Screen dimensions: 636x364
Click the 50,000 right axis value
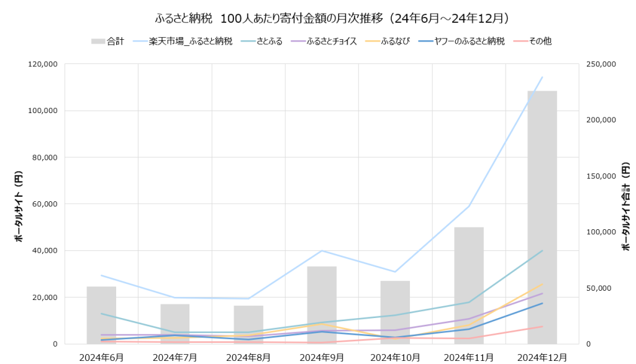click(599, 288)
